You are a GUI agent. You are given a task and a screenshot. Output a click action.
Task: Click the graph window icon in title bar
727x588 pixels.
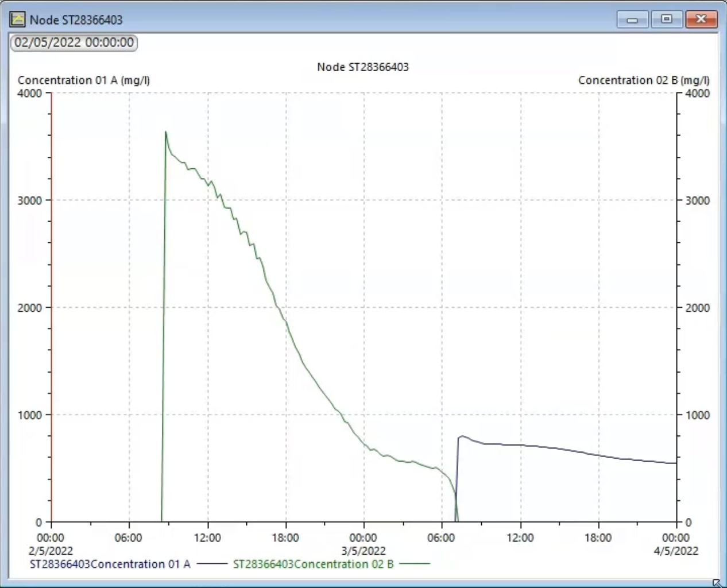[x=18, y=20]
